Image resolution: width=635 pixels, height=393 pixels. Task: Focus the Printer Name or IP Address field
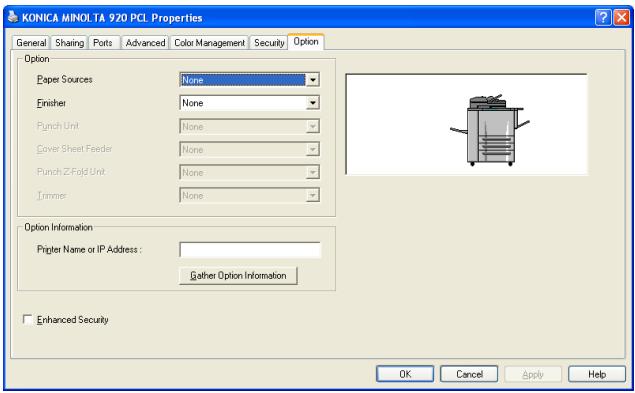tap(250, 250)
